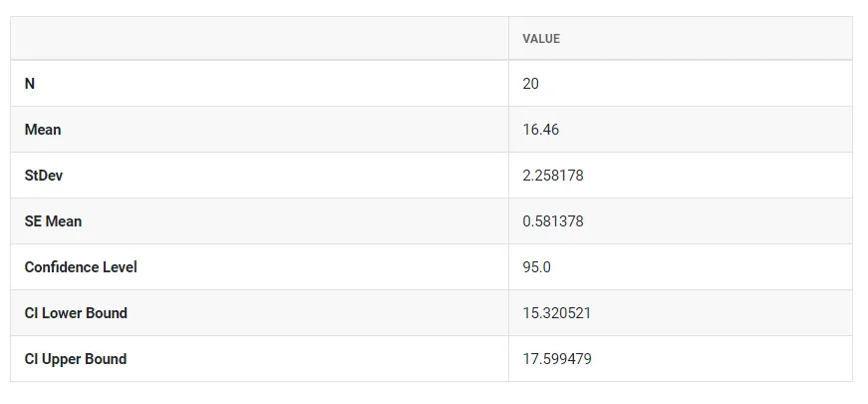Select the StDev row label
This screenshot has width=868, height=404.
pyautogui.click(x=44, y=176)
